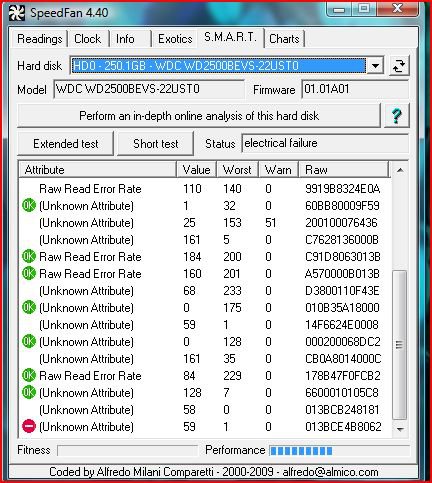
Task: Click the Worst value 233
Action: pyautogui.click(x=232, y=291)
